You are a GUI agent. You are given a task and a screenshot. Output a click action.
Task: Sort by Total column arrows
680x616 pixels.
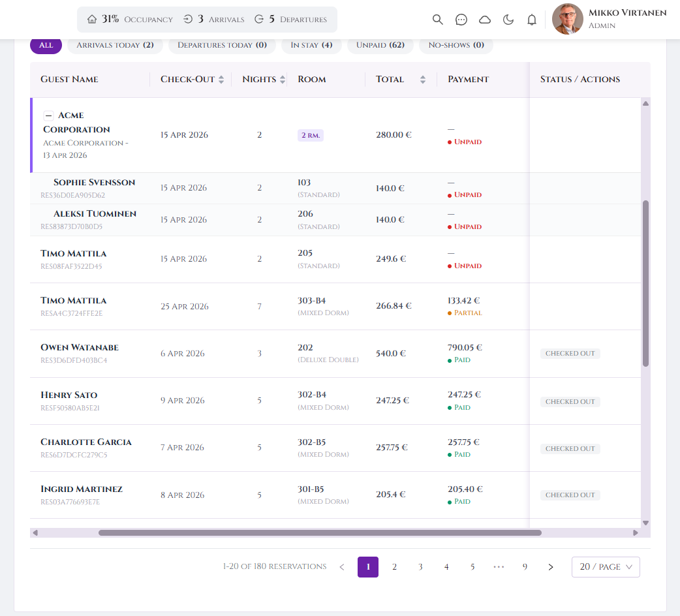423,80
